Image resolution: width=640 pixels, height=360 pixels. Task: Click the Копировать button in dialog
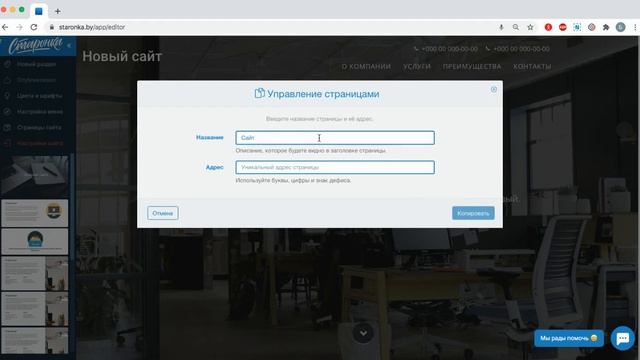tap(473, 213)
